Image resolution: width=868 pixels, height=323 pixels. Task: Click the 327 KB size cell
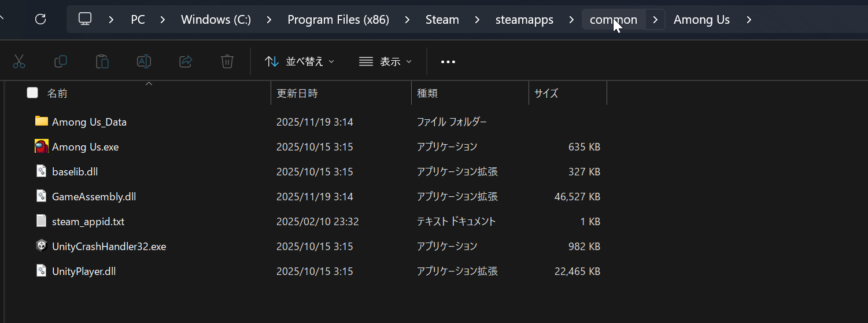coord(584,172)
